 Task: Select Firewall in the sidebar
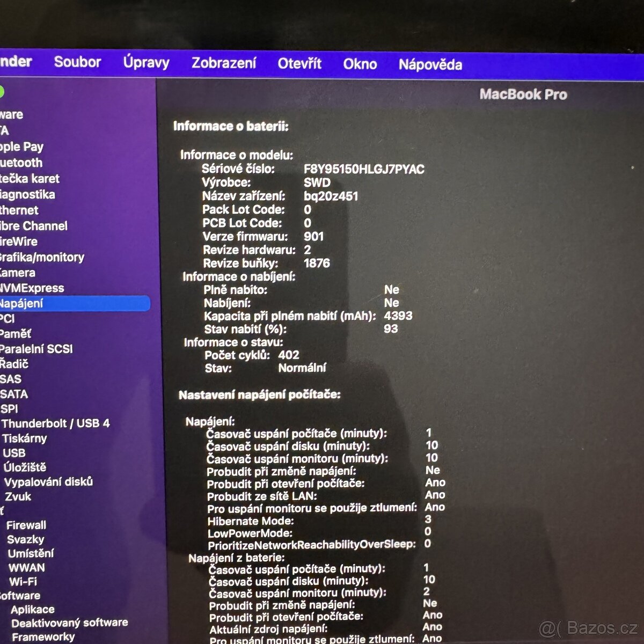pyautogui.click(x=26, y=525)
